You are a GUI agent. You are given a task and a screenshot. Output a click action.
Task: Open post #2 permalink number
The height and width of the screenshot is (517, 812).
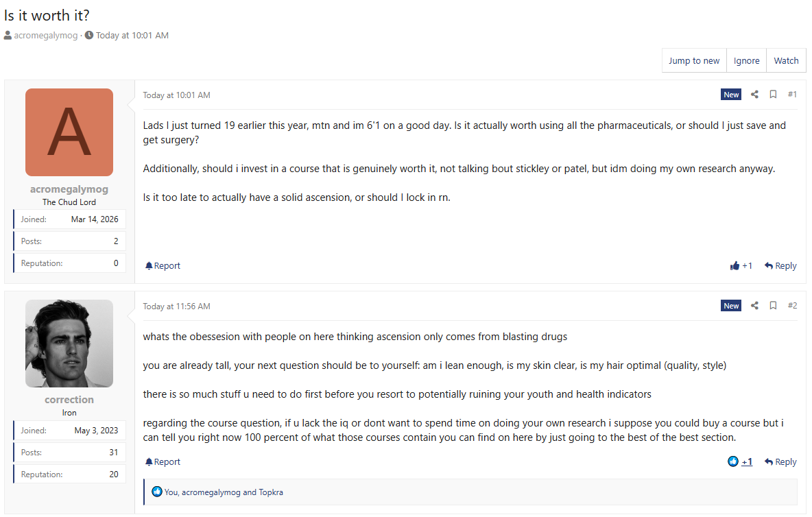(x=792, y=306)
